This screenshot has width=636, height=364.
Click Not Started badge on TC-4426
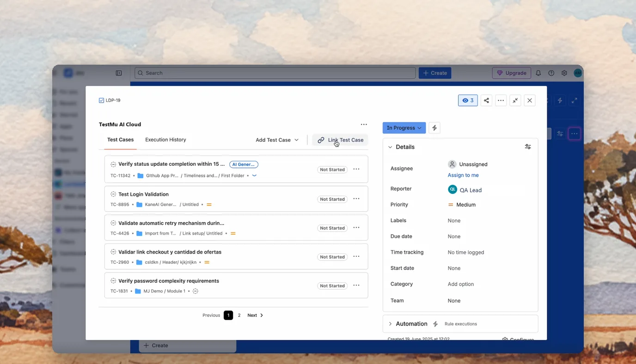point(332,228)
